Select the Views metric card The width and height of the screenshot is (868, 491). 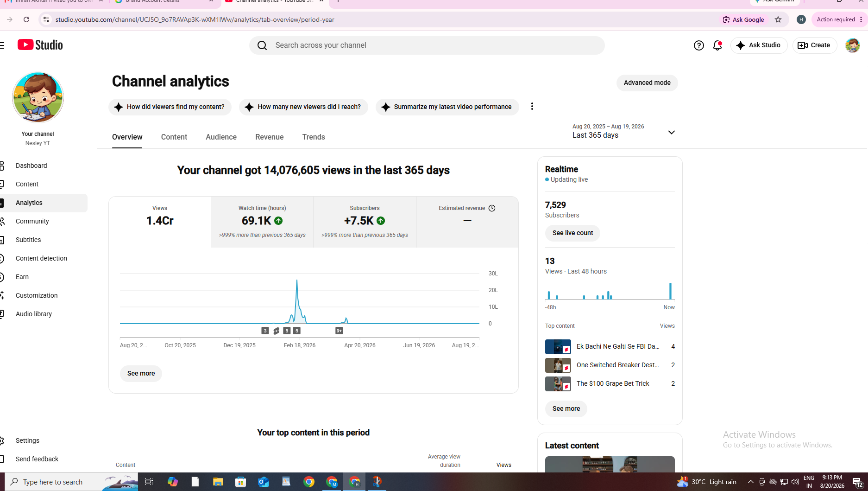(160, 222)
